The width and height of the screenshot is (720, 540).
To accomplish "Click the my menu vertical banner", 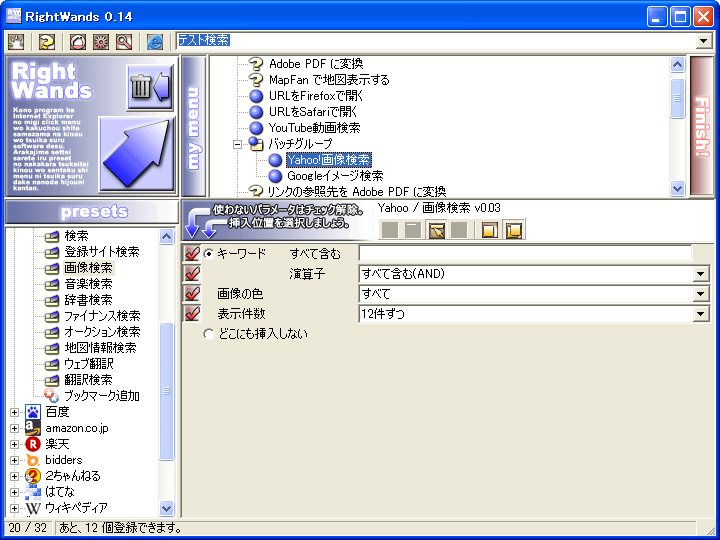I will (194, 126).
